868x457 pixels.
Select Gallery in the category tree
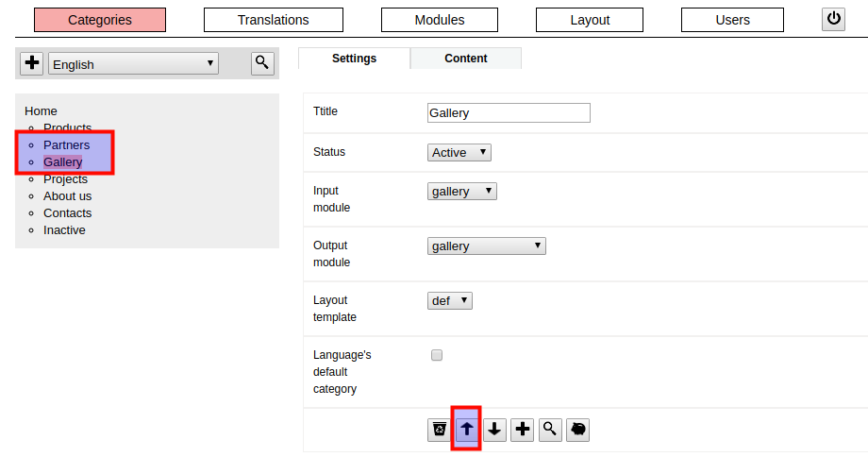point(62,162)
